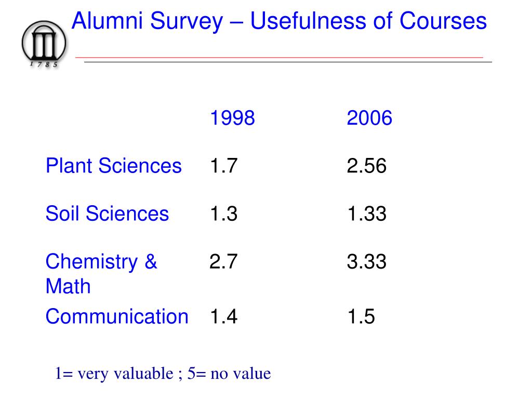Click Communication 1998 value 1.4
This screenshot has height=399, width=532.
pyautogui.click(x=223, y=316)
